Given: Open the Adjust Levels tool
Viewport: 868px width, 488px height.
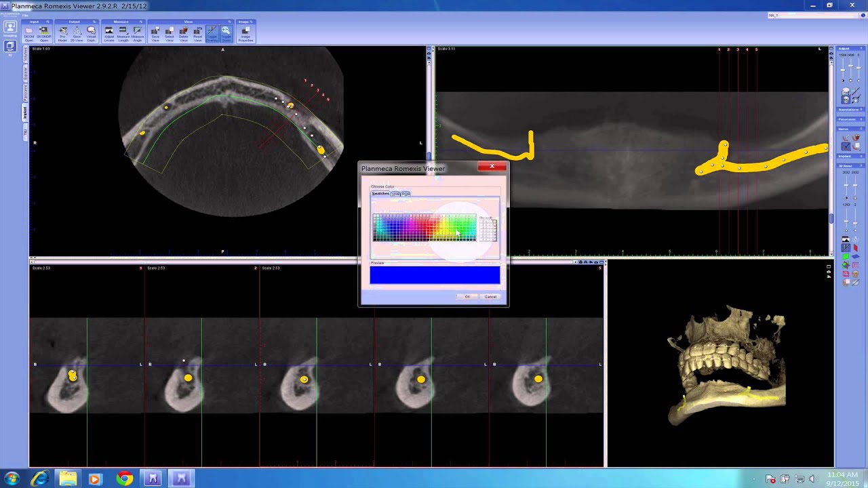Looking at the screenshot, I should [109, 34].
